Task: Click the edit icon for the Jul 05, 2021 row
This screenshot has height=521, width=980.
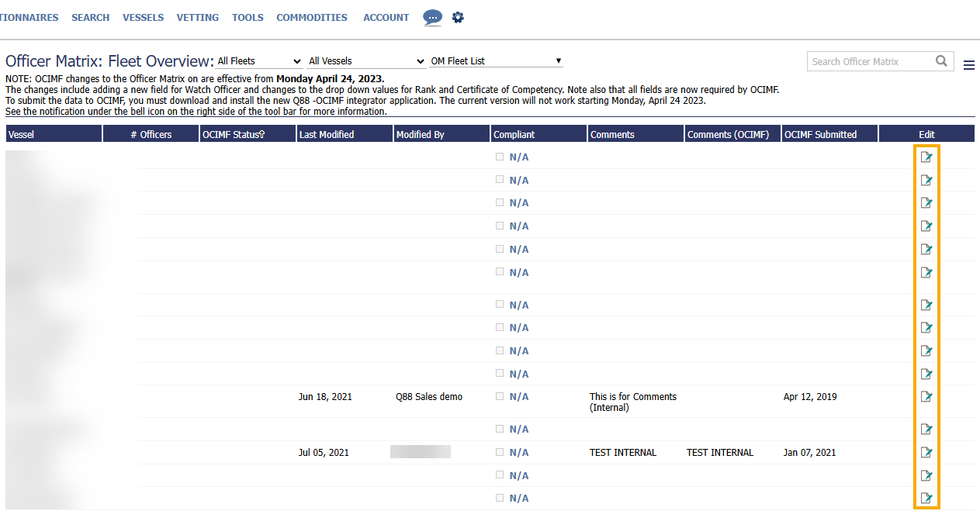Action: (x=926, y=453)
